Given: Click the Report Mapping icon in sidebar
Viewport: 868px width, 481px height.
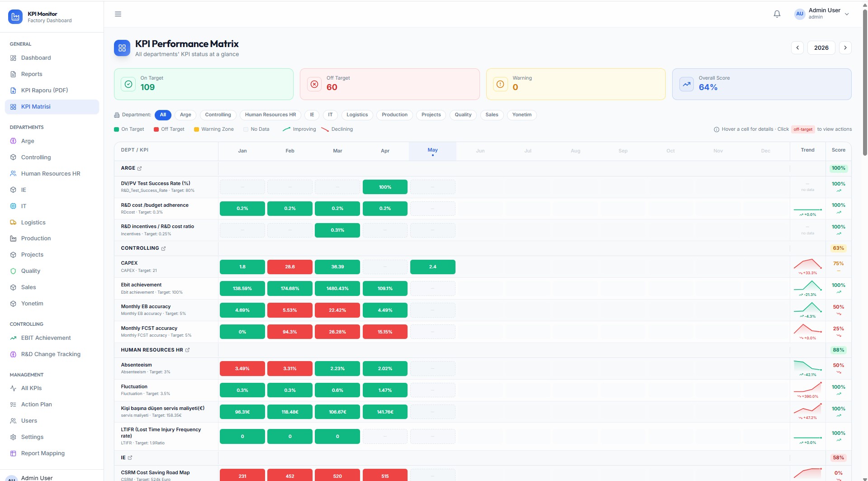Looking at the screenshot, I should click(13, 453).
